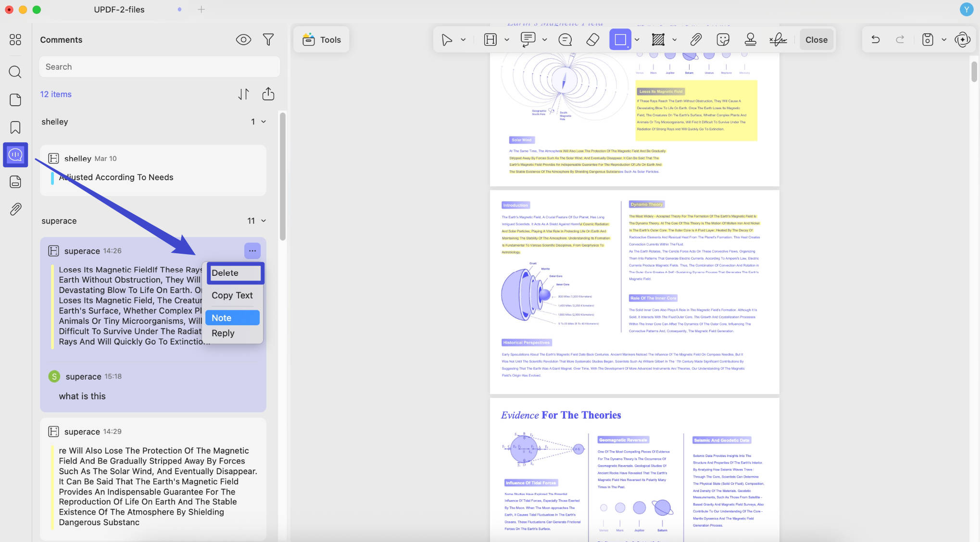Redo the last action
The image size is (980, 542).
[x=900, y=40]
